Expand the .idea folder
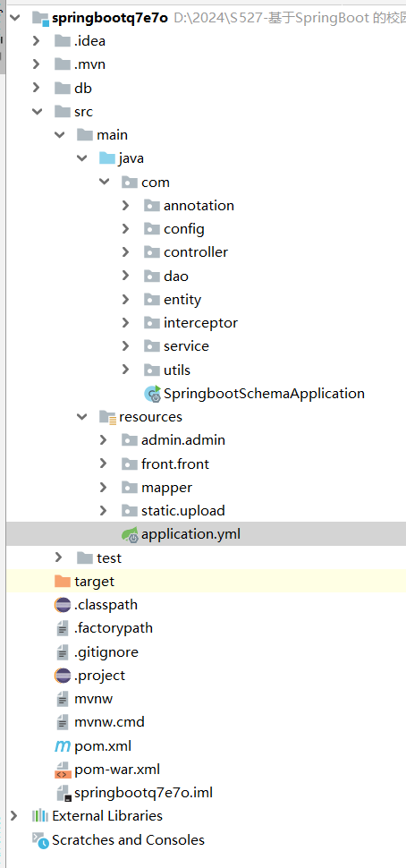 click(37, 41)
